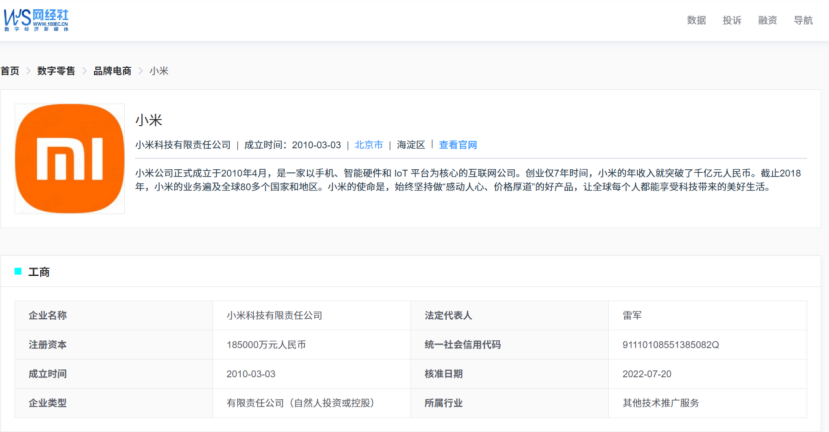Click the 185000万元人民币 registered capital cell
829x432 pixels.
pyautogui.click(x=311, y=345)
